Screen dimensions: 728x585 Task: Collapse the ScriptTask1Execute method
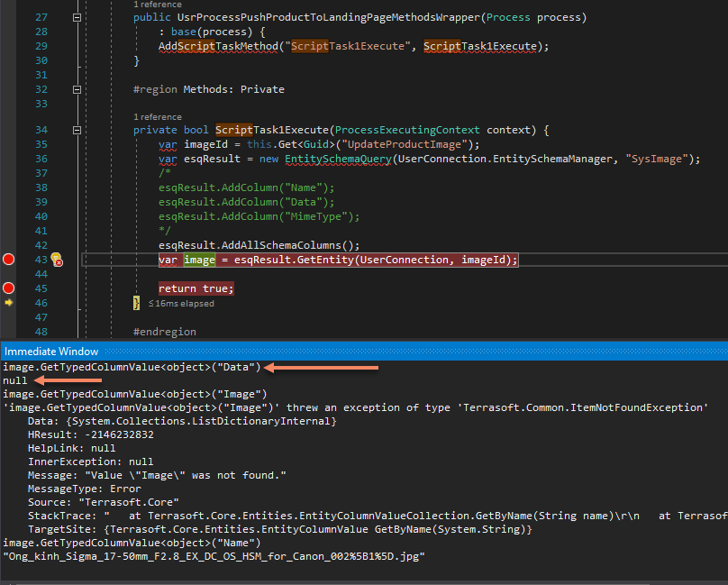click(x=77, y=131)
